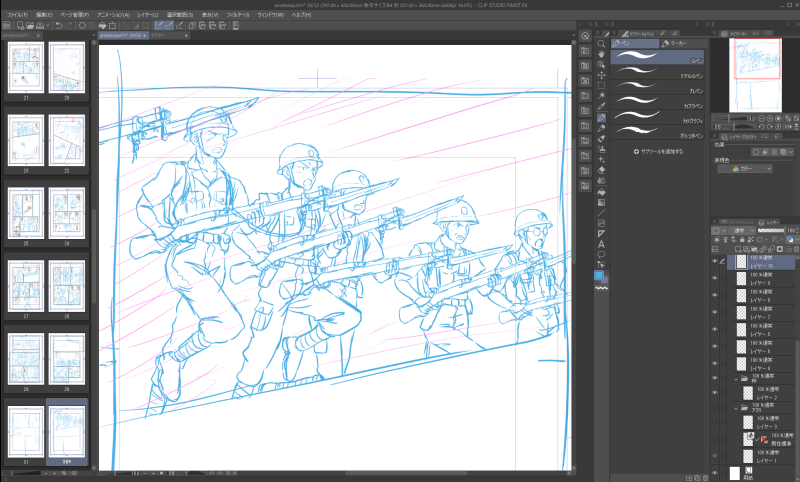Select the ざらつきペン sub tool
Screen dimensions: 800x482
[x=657, y=132]
